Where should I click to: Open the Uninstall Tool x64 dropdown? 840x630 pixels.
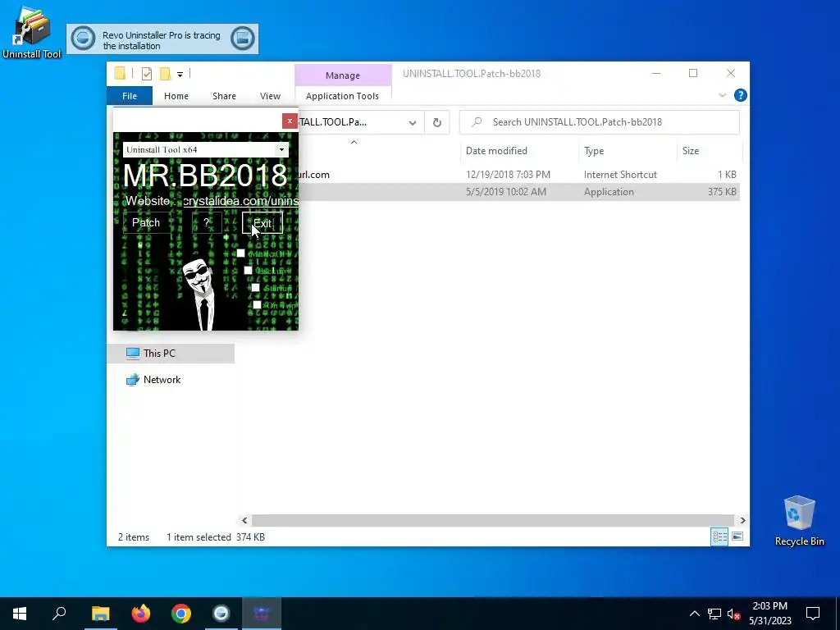[282, 149]
